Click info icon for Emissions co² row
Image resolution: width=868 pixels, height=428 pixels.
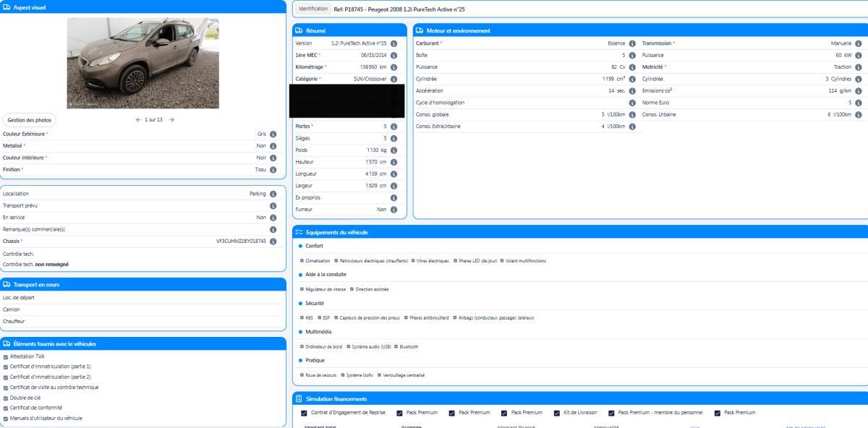pyautogui.click(x=859, y=90)
